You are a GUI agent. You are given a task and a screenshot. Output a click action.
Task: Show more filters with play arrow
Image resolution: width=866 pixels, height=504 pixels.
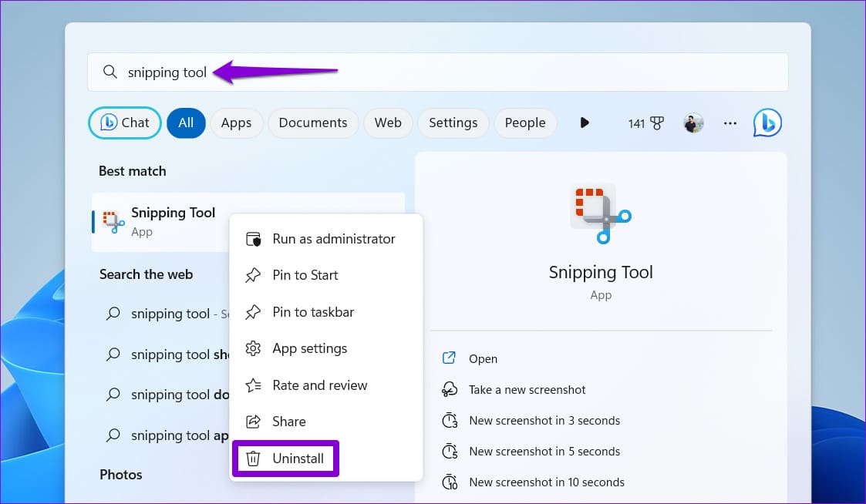(x=585, y=123)
